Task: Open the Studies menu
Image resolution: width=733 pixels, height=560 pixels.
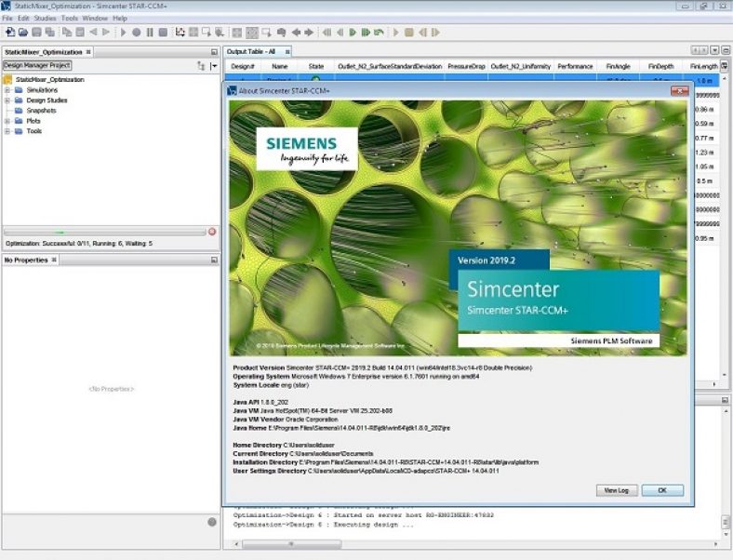Action: pos(45,19)
